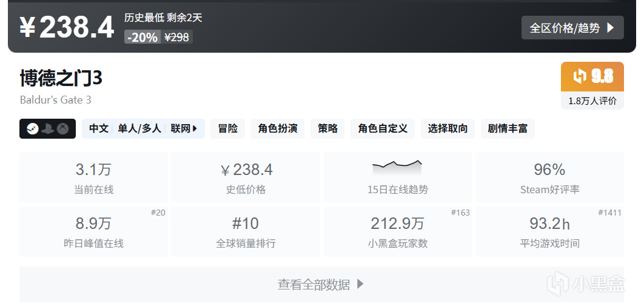This screenshot has height=304, width=644.
Task: Click the #20 rank label
Action: tap(158, 213)
